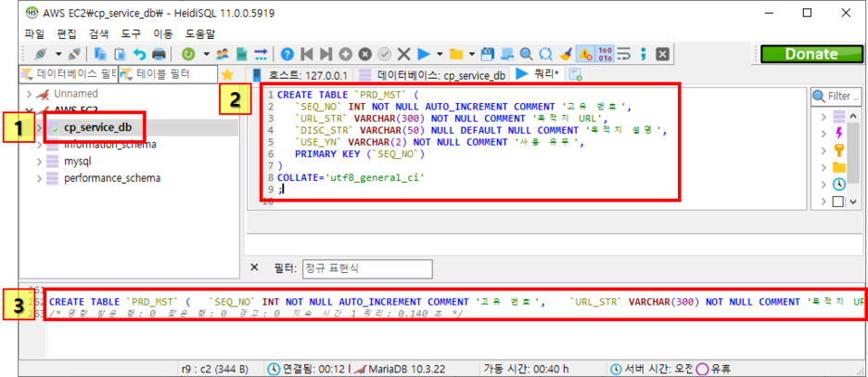868x377 pixels.
Task: Click the Filter box in helpers panel
Action: click(x=836, y=97)
